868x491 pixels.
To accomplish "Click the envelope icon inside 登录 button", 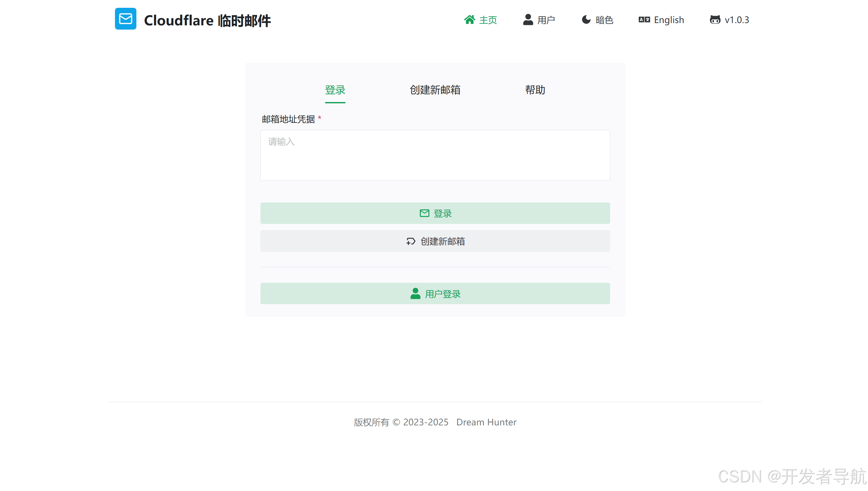I will tap(424, 213).
